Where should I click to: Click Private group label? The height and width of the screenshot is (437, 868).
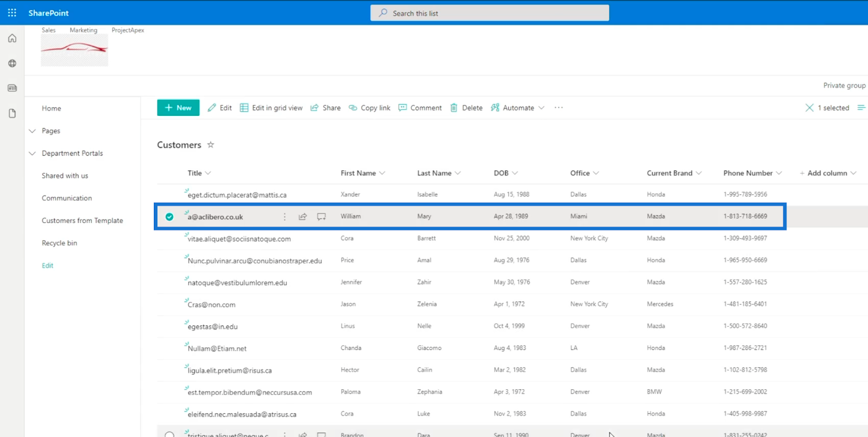click(844, 86)
